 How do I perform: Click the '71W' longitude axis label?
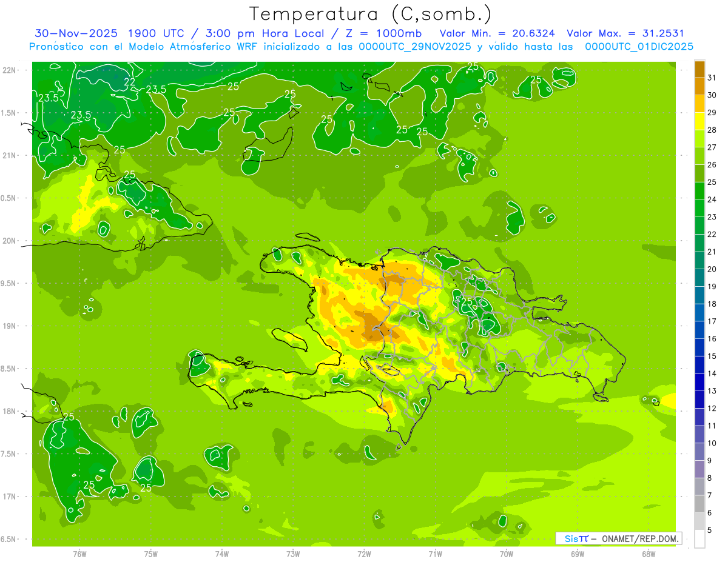tap(435, 554)
